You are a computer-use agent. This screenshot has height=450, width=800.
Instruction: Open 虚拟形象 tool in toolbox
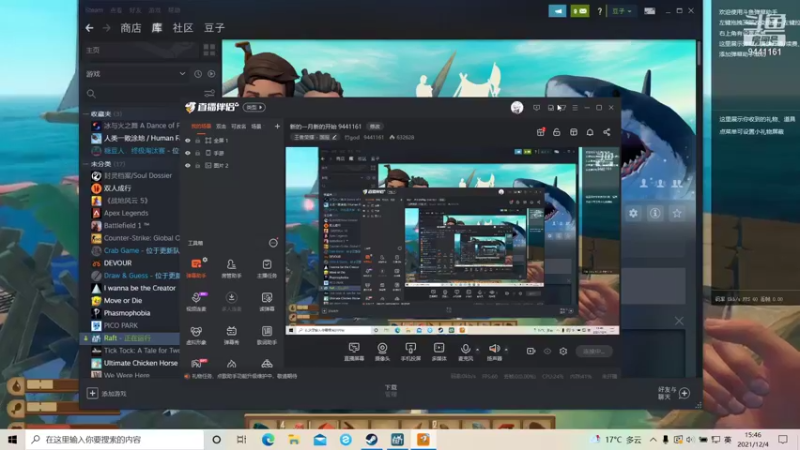(x=196, y=335)
